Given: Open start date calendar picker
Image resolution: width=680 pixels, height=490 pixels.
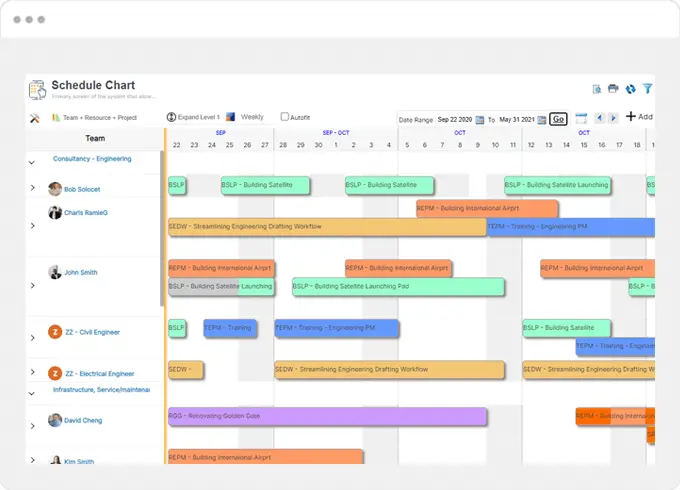Looking at the screenshot, I should point(479,119).
